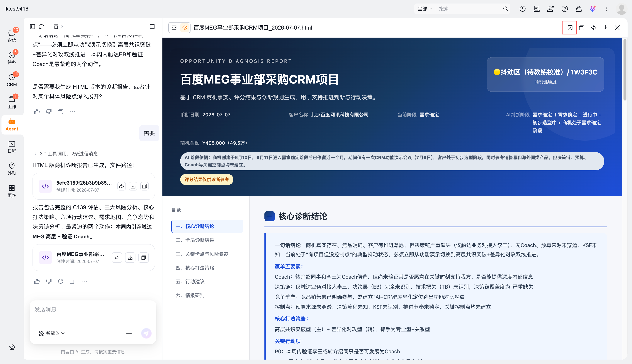Open the help question mark icon
632x364 pixels.
click(x=565, y=9)
